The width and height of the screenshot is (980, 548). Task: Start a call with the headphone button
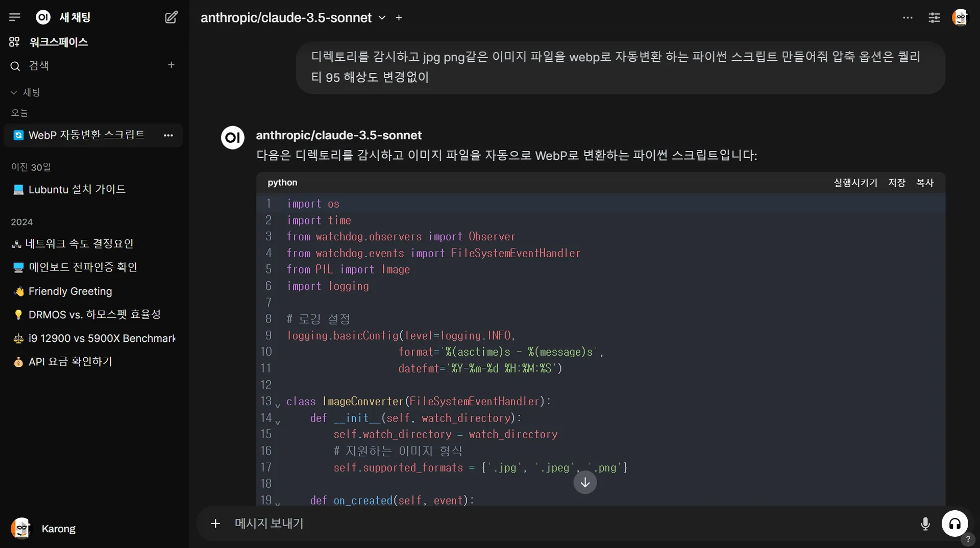tap(955, 524)
